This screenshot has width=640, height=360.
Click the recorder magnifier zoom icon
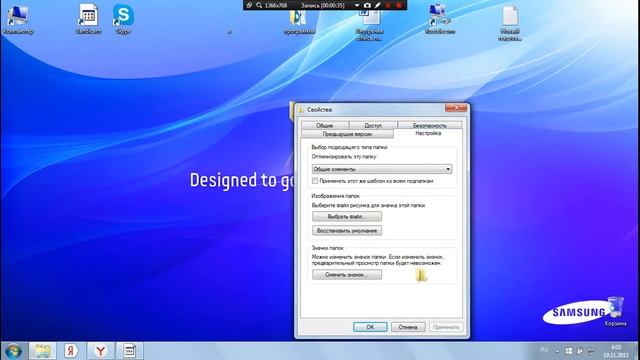click(x=259, y=5)
